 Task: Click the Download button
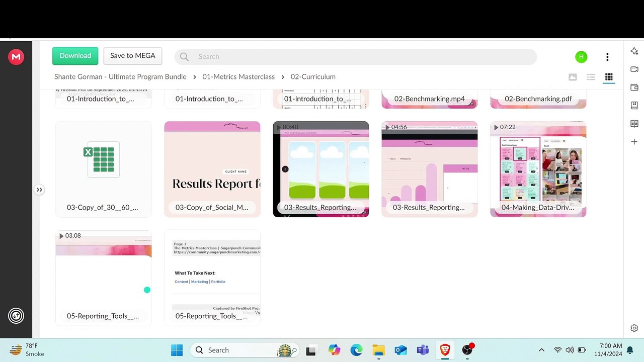tap(75, 56)
